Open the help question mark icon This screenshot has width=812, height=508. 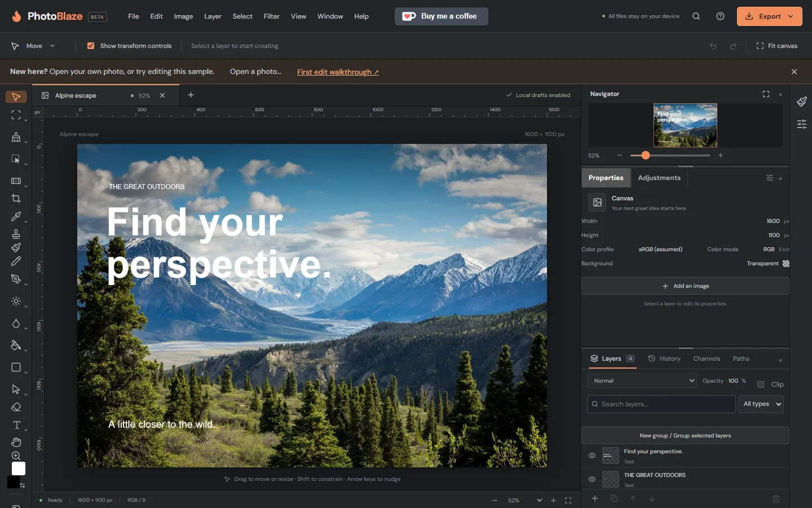coord(720,16)
